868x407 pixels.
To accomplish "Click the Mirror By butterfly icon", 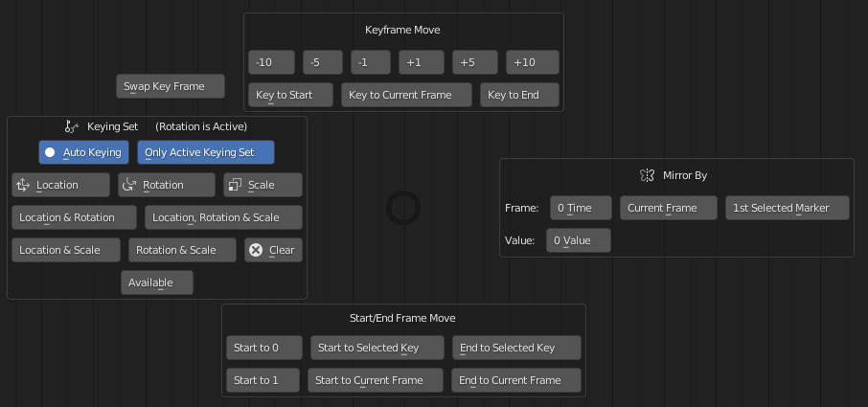I will [x=647, y=175].
